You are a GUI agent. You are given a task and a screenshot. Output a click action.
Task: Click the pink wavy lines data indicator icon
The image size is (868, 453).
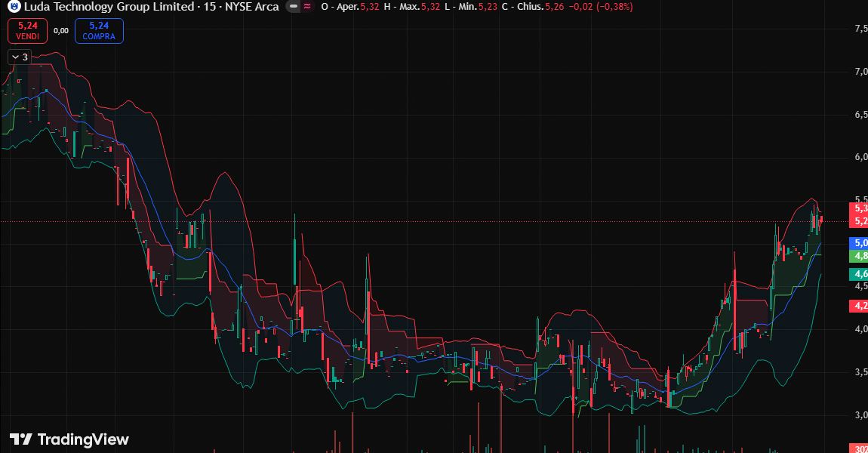click(307, 7)
